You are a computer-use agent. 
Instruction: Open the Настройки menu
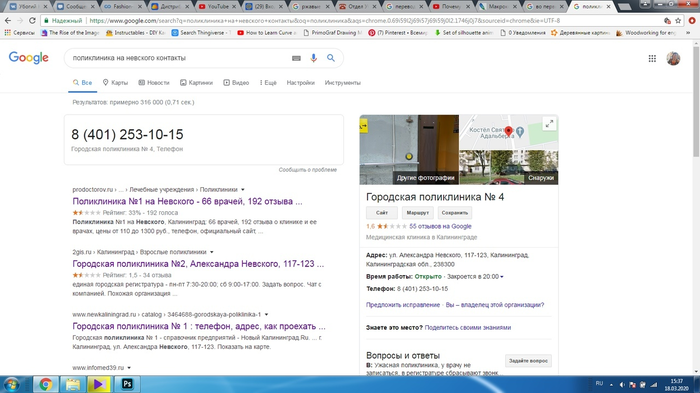tap(300, 83)
